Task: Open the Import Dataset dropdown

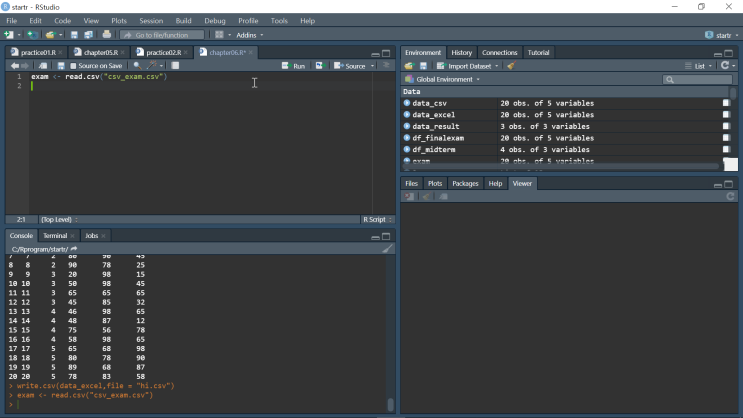Action: point(467,66)
